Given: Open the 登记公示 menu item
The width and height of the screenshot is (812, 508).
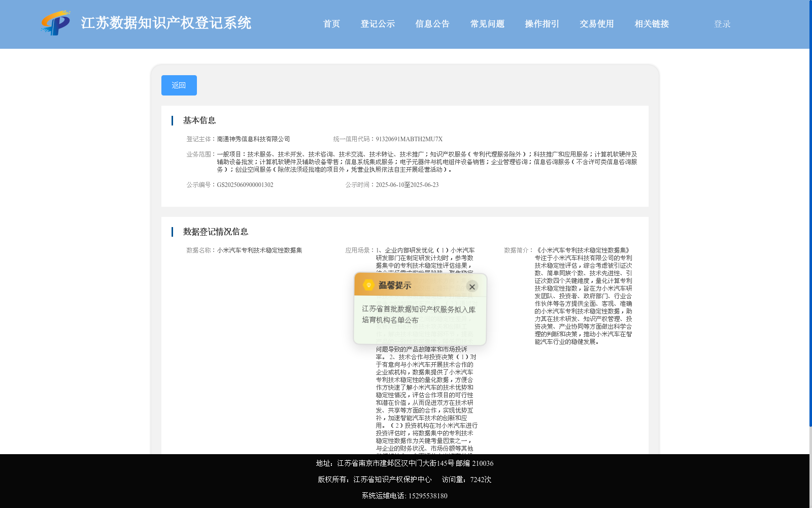Looking at the screenshot, I should (x=378, y=24).
